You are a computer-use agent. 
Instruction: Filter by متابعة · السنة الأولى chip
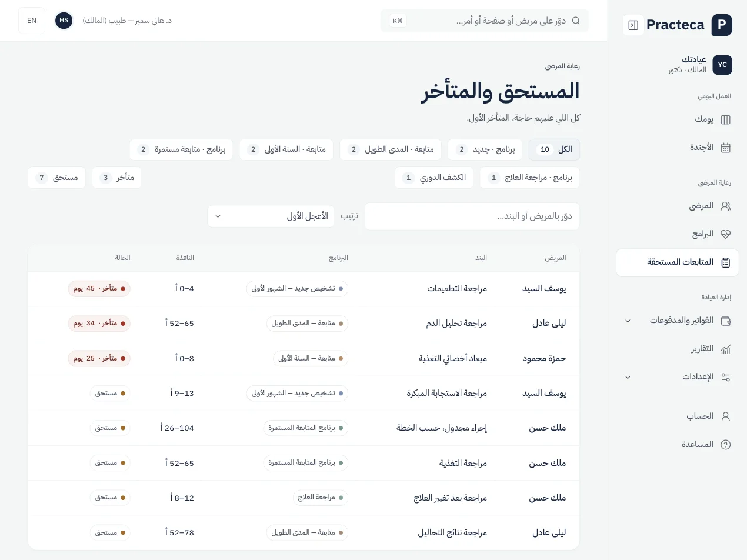(x=286, y=149)
